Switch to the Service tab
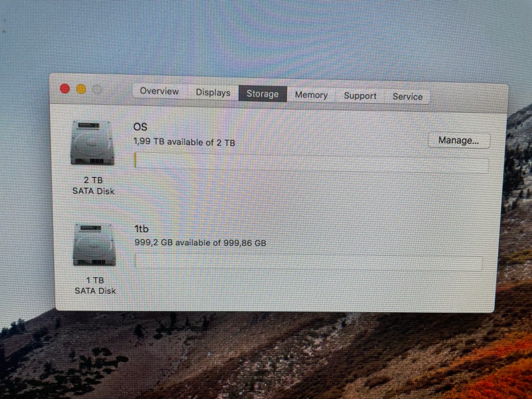The image size is (532, 399). click(407, 96)
